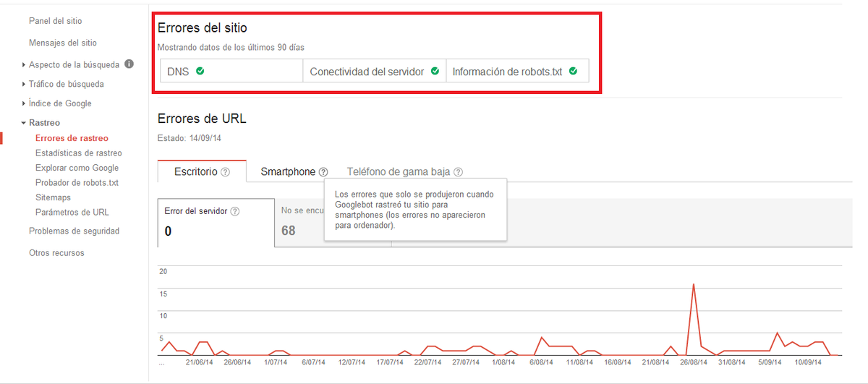Screen dimensions: 868x384
Task: Click the help icon next to Smartphone tab
Action: pos(323,172)
